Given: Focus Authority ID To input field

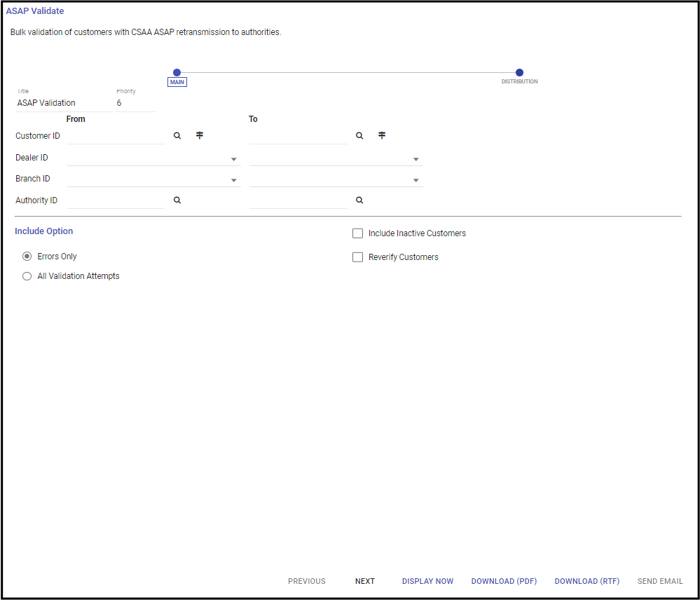Looking at the screenshot, I should coord(298,201).
